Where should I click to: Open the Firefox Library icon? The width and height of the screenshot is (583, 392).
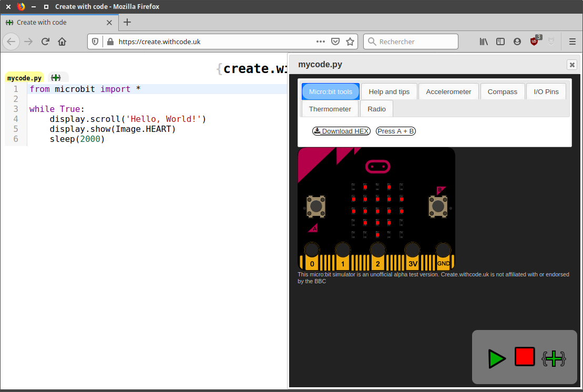[x=484, y=42]
